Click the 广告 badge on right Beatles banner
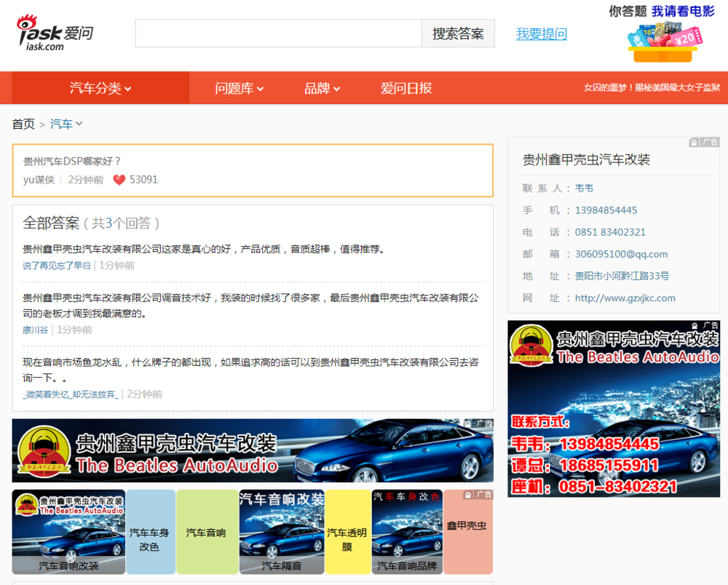This screenshot has height=585, width=728. click(x=705, y=325)
